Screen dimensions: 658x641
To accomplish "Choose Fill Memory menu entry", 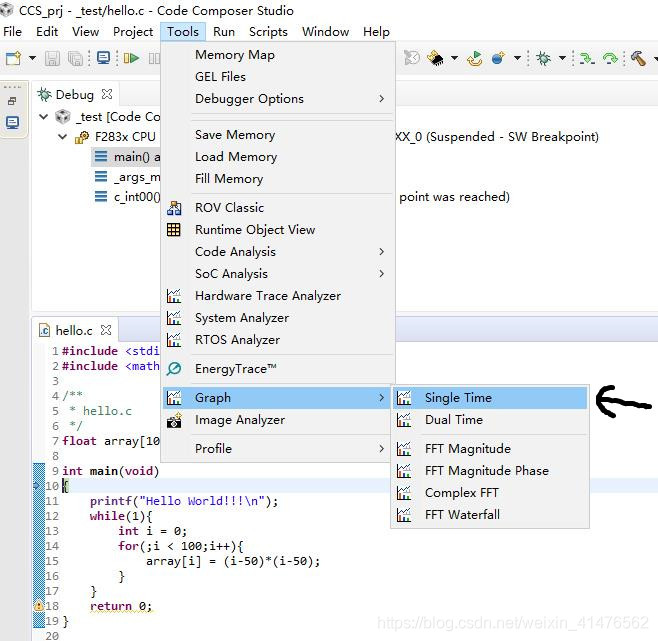I will pos(278,179).
